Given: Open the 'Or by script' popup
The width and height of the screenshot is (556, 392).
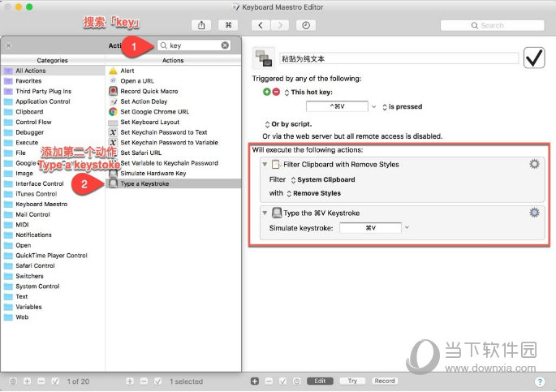Looking at the screenshot, I should (288, 124).
